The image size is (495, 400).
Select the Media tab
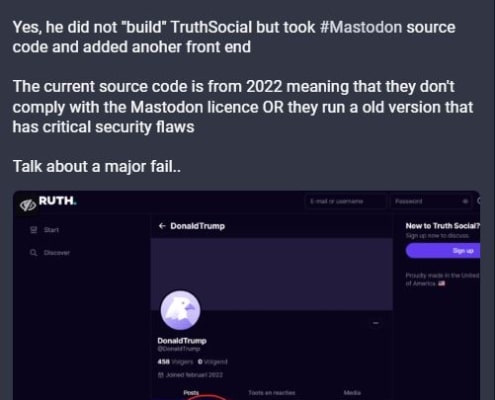pos(352,393)
